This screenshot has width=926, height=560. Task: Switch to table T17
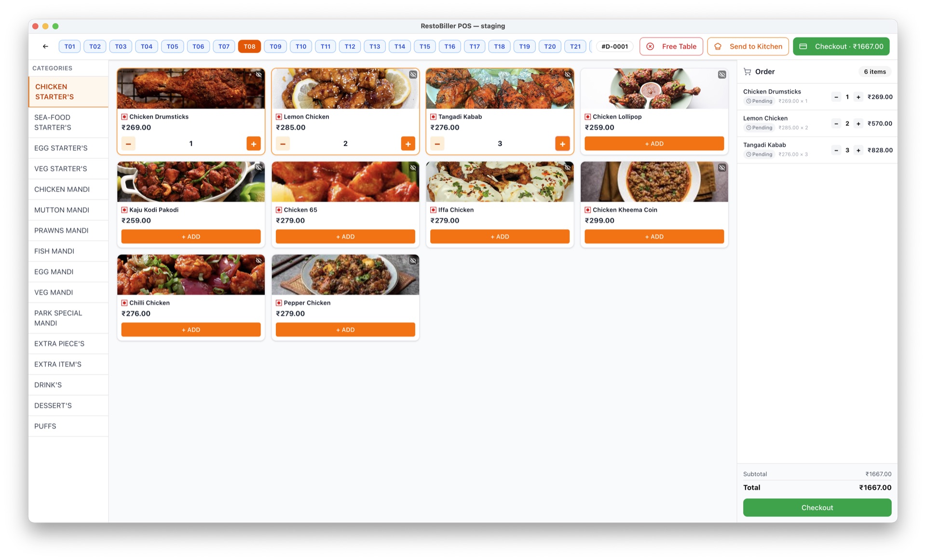pos(475,46)
